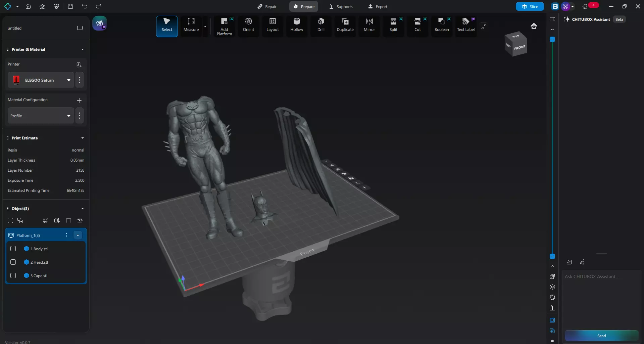Add a new Material Configuration
This screenshot has width=644, height=344.
click(x=79, y=100)
